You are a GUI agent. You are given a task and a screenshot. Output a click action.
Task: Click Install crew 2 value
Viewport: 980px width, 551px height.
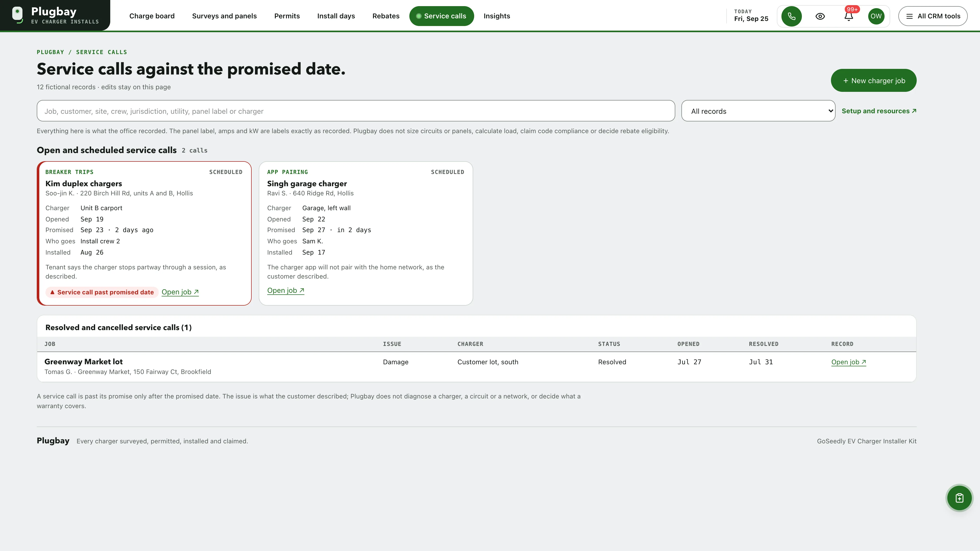pos(100,241)
